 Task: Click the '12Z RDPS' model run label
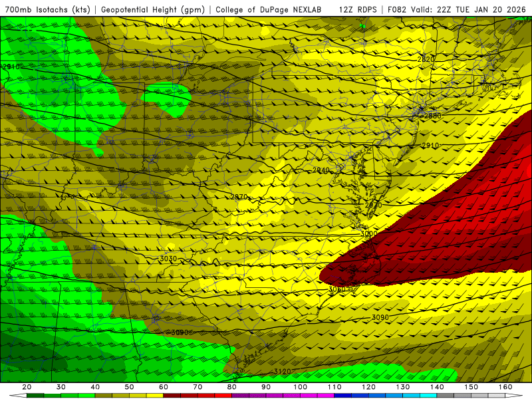pos(358,10)
